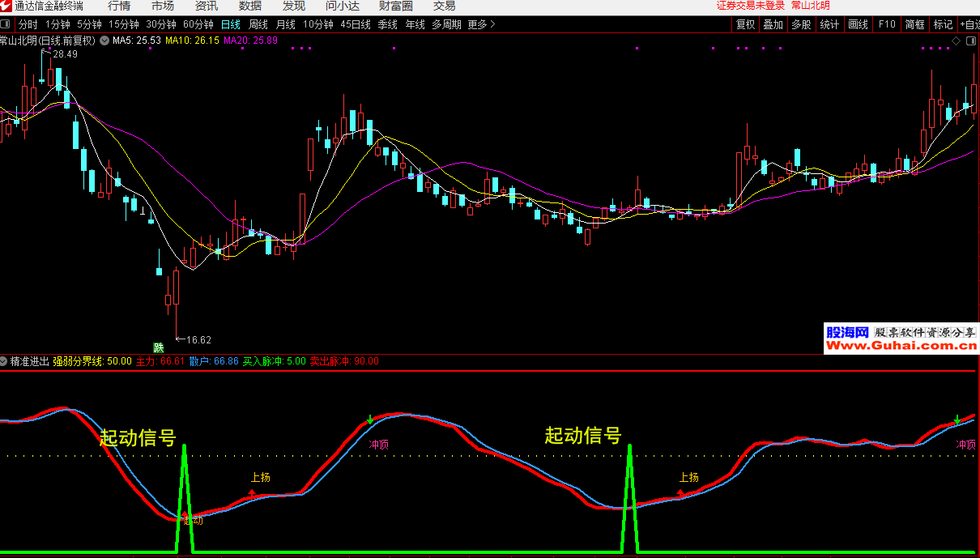Toggle the 叠加 overlay option
This screenshot has width=980, height=558.
(773, 24)
